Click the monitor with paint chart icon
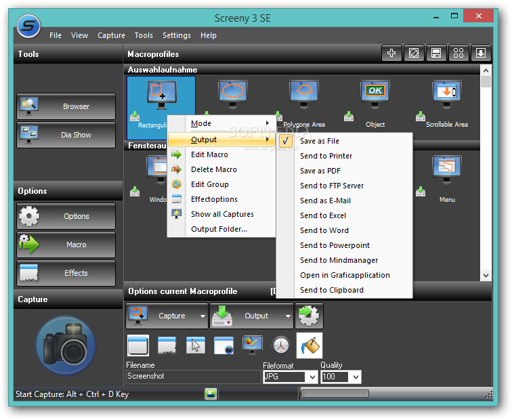The width and height of the screenshot is (512, 420). coord(252,345)
